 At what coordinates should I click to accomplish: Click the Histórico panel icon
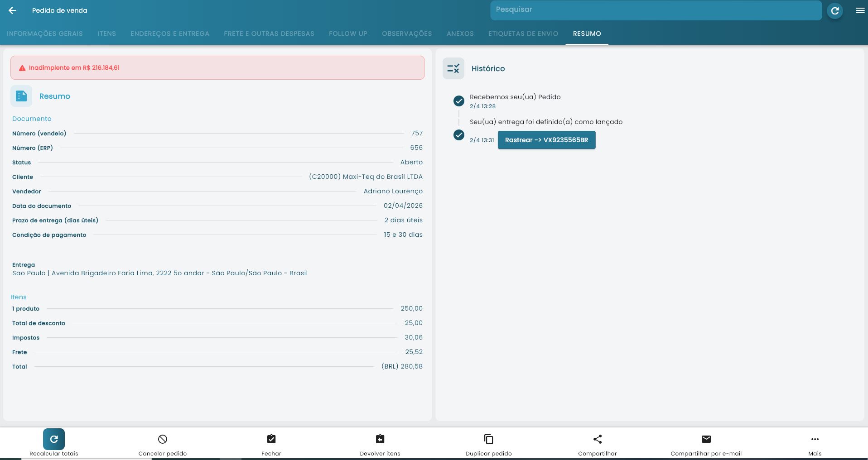click(453, 68)
